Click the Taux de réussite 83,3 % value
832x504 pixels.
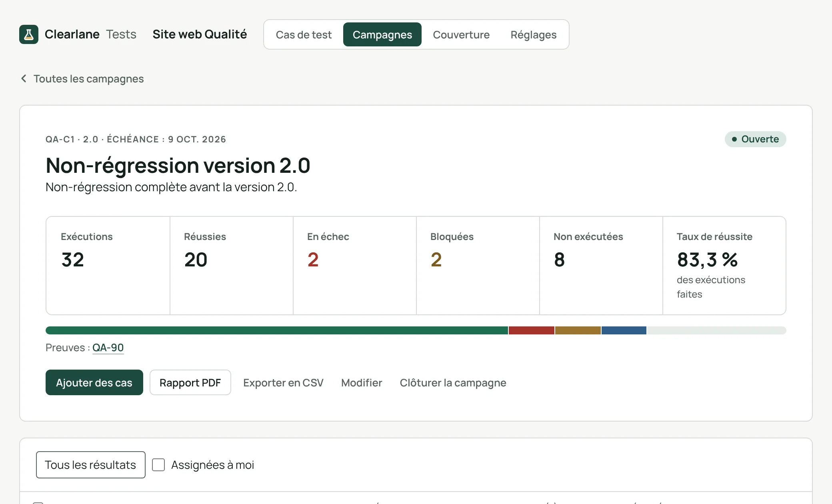[x=708, y=260]
